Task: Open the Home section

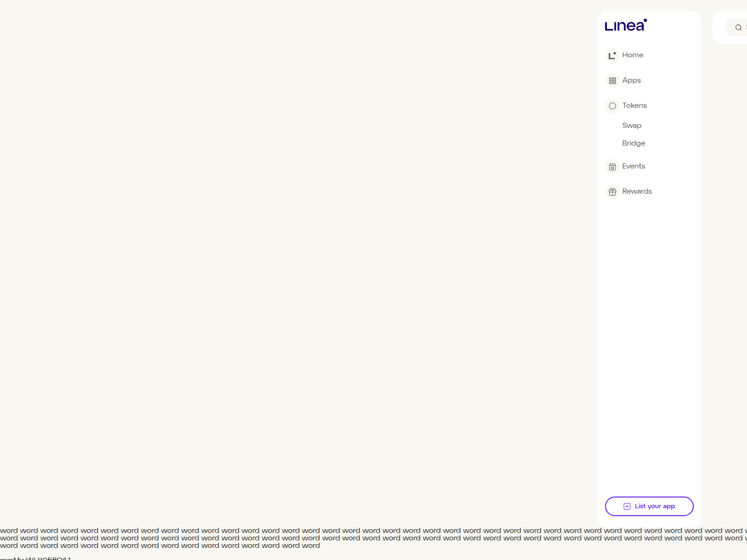Action: pos(633,55)
